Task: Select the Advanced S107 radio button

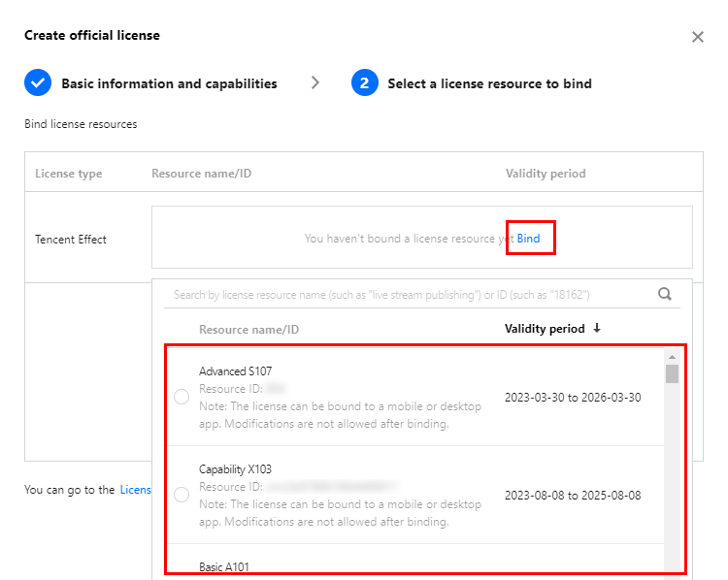Action: (x=182, y=397)
